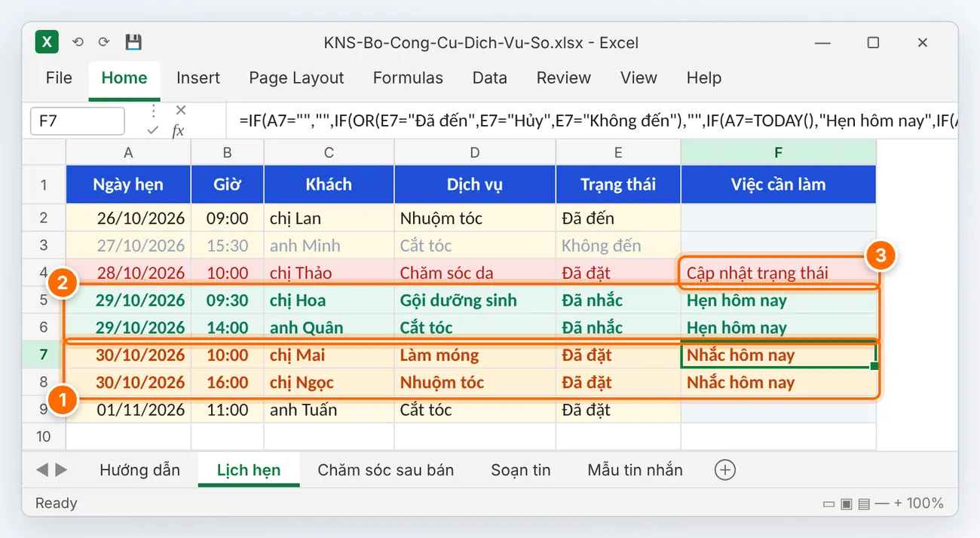Switch to Normal view in status bar
Image resolution: width=980 pixels, height=538 pixels.
point(829,503)
